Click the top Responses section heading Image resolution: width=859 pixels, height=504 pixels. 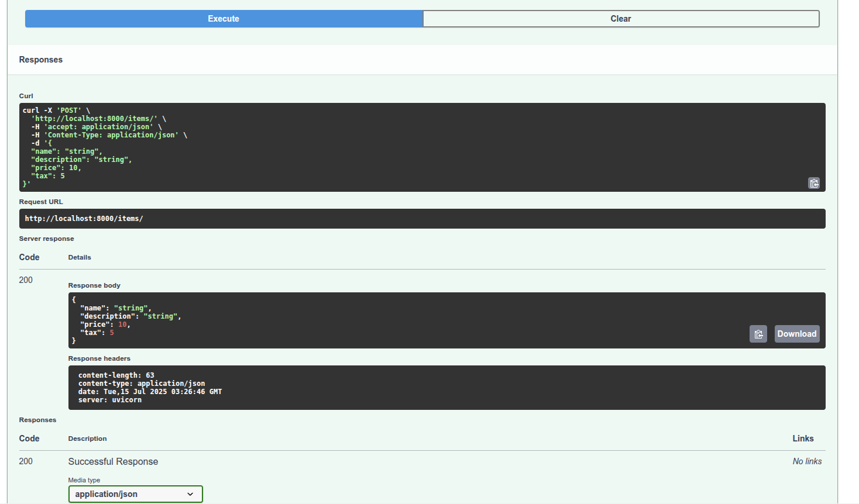(41, 60)
